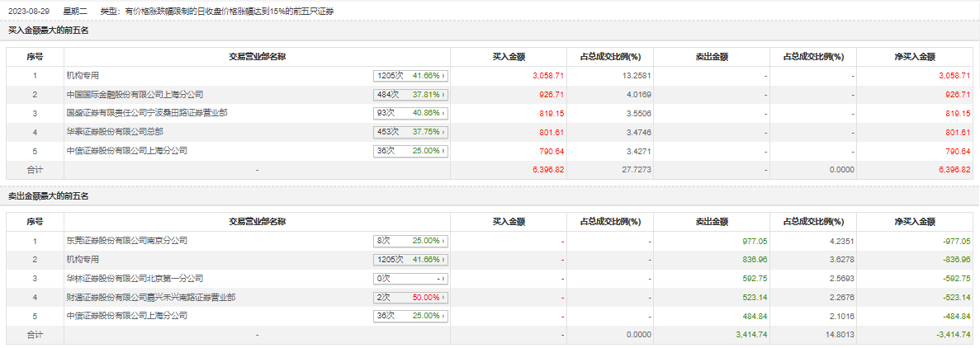Expand 1205次 41.66% badge in buyers table

[410, 75]
